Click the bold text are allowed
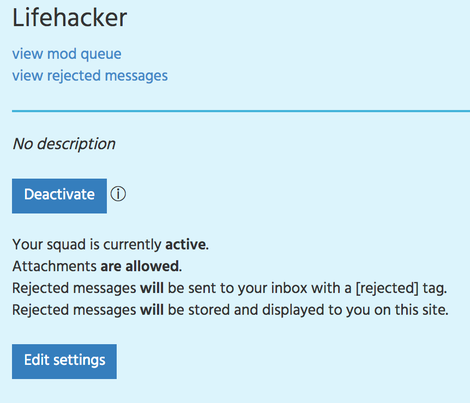The width and height of the screenshot is (470, 403). coord(140,266)
